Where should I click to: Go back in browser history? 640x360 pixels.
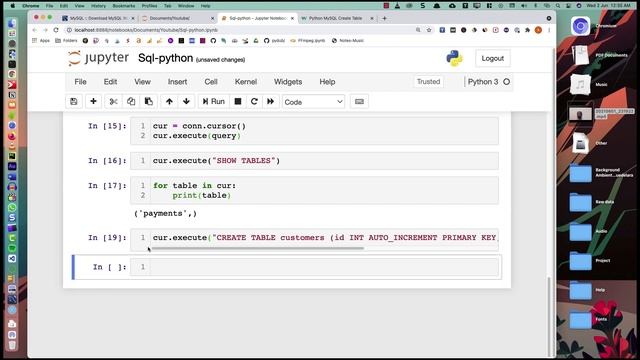pyautogui.click(x=35, y=30)
